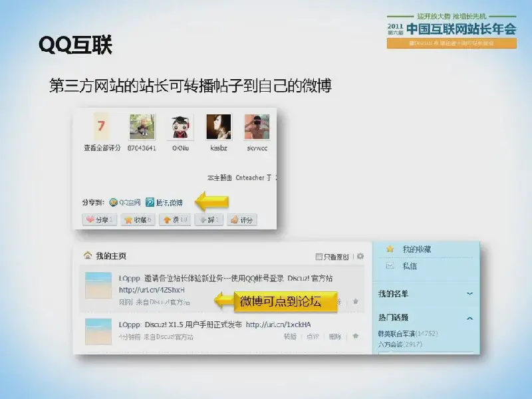
Task: Click the envelope icon beside 私信
Action: point(390,266)
